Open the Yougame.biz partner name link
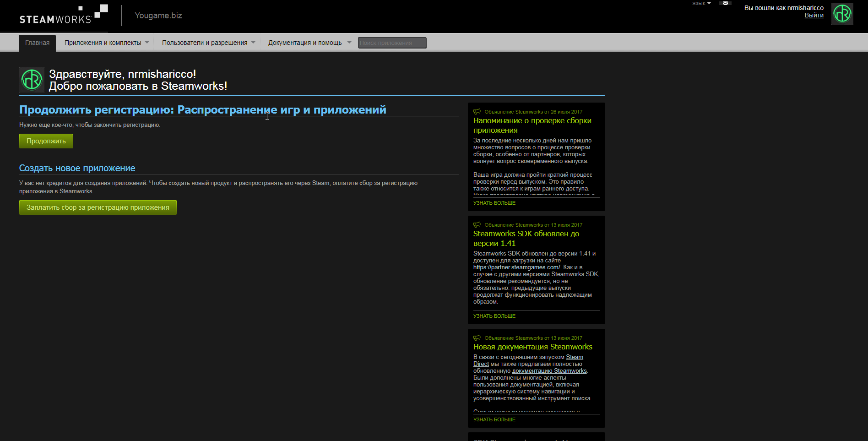Screen dimensions: 868x441 (x=158, y=16)
